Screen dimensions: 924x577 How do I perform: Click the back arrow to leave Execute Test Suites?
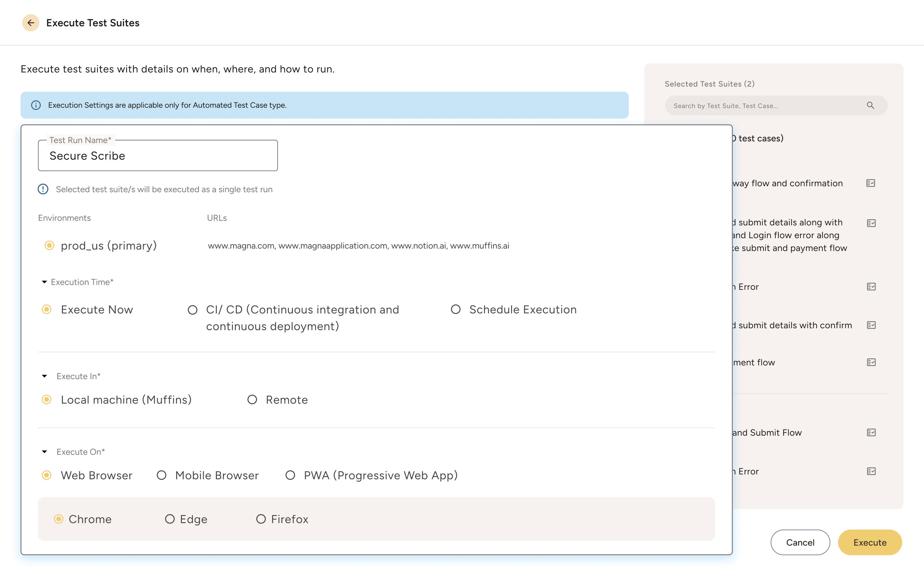click(x=31, y=22)
